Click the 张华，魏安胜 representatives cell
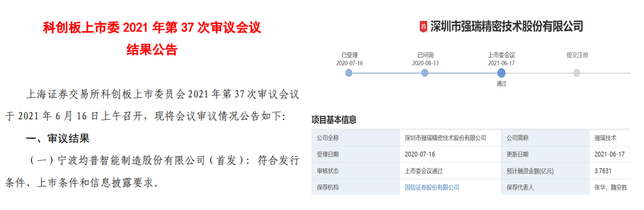The image size is (644, 210). click(610, 187)
